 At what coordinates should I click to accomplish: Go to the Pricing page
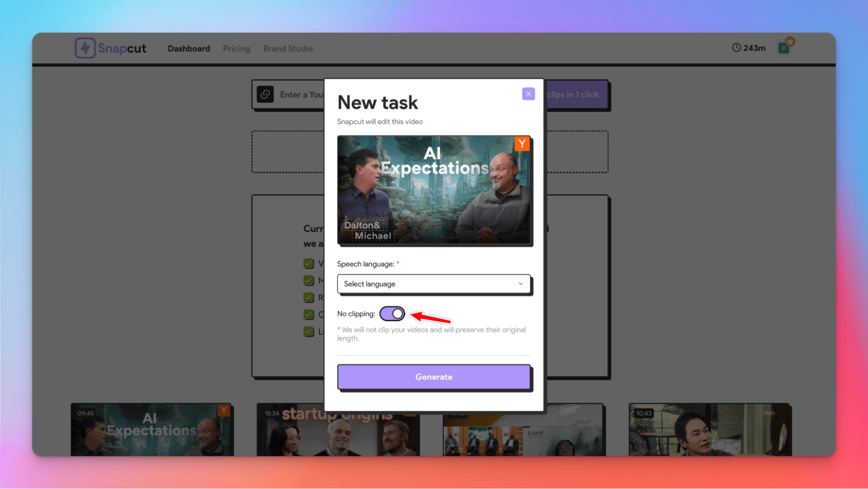[x=236, y=48]
